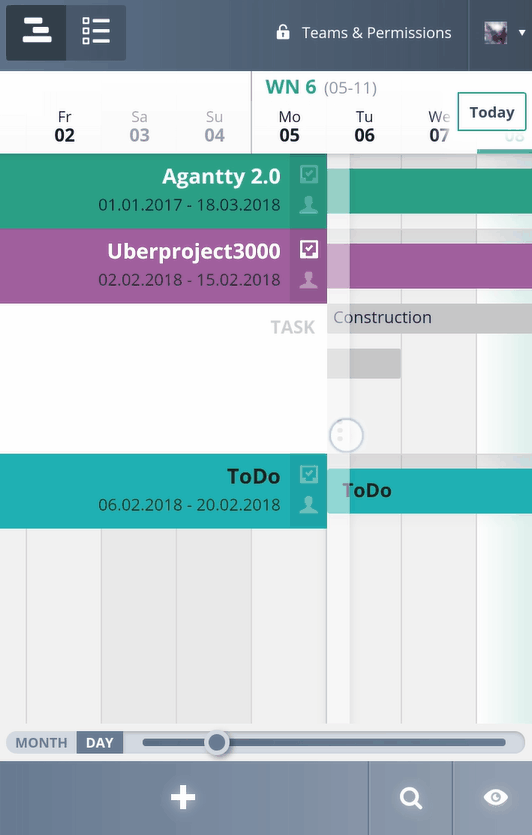532x835 pixels.
Task: Toggle the eye visibility icon
Action: click(x=495, y=797)
